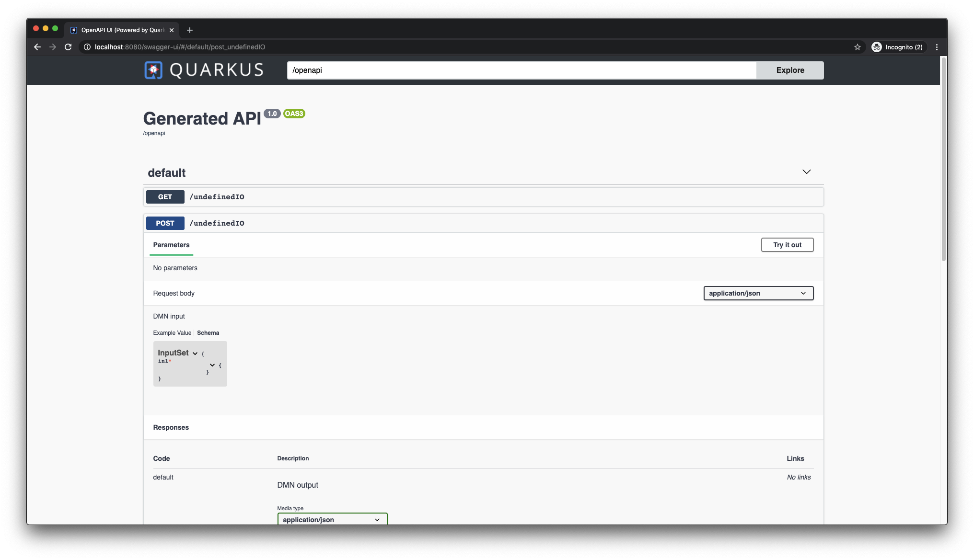Open the Incognito profile icon

pyautogui.click(x=877, y=47)
